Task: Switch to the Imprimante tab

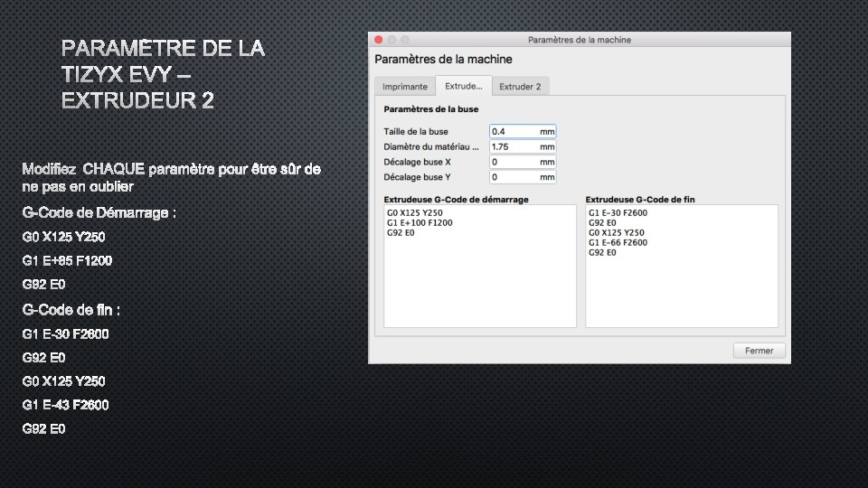Action: [x=405, y=87]
